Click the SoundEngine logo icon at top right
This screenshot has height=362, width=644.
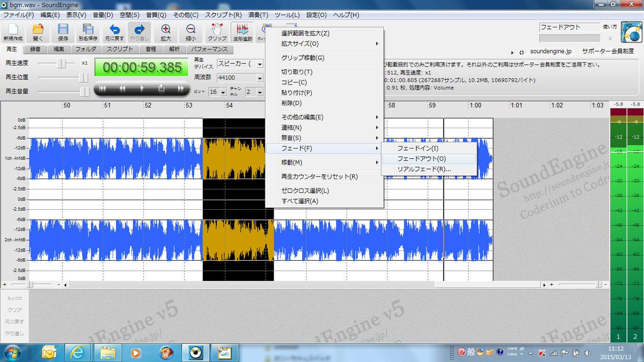[x=631, y=32]
